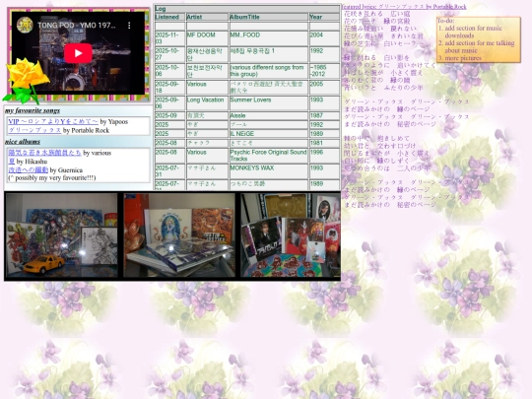Viewport: 532px width, 399px height.
Task: Select the IL NEIGE album cell
Action: [269, 134]
